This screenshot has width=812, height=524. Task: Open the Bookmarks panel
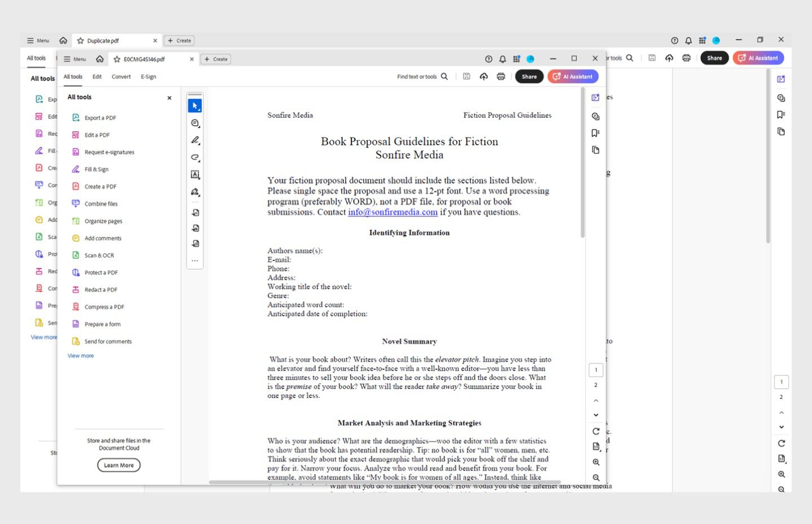(x=595, y=133)
